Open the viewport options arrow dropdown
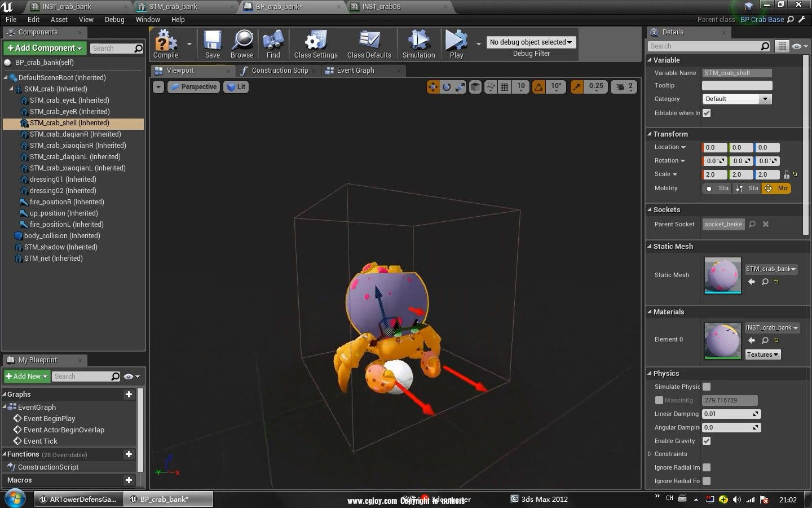Screen dimensions: 812x508 click(x=158, y=87)
